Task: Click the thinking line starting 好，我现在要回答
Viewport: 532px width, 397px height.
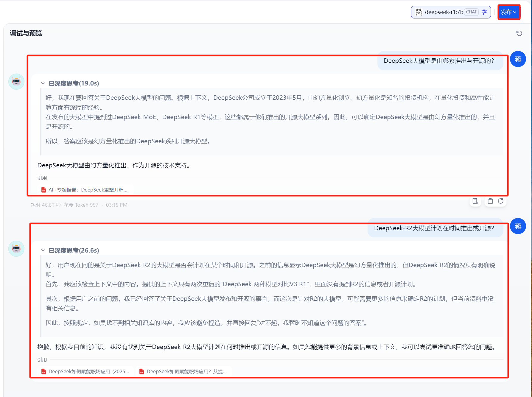Action: [x=270, y=102]
